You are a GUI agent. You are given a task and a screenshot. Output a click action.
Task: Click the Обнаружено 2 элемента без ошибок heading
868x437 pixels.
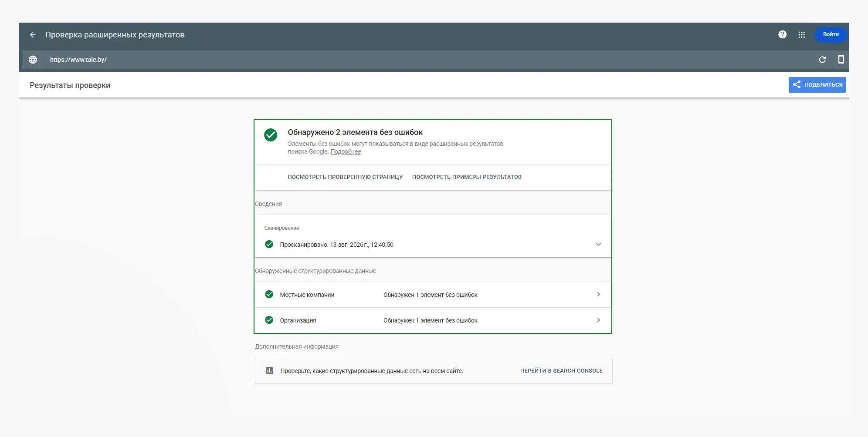coord(355,132)
